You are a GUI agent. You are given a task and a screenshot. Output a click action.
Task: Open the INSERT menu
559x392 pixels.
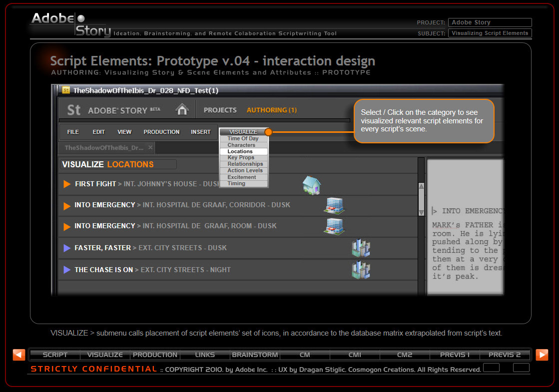[201, 132]
